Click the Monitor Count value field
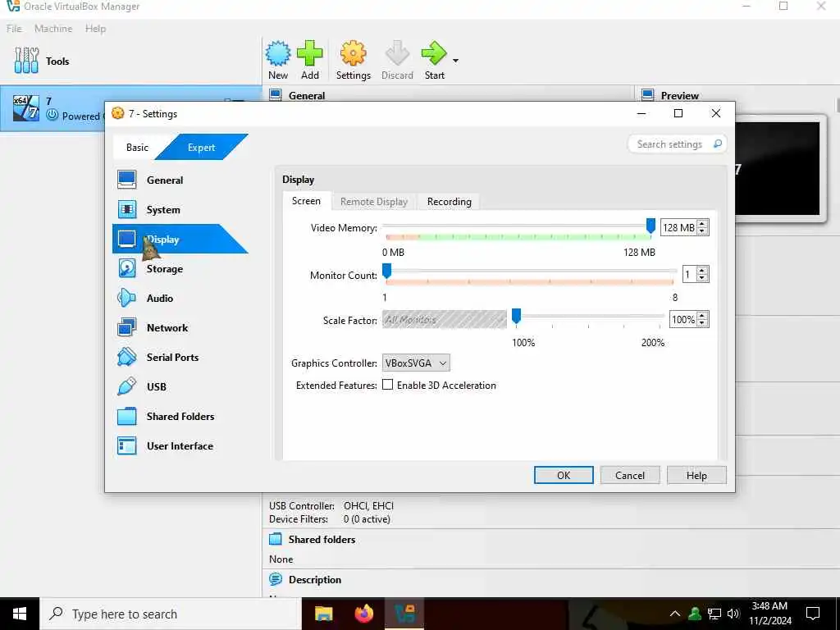This screenshot has width=840, height=630. tap(689, 275)
